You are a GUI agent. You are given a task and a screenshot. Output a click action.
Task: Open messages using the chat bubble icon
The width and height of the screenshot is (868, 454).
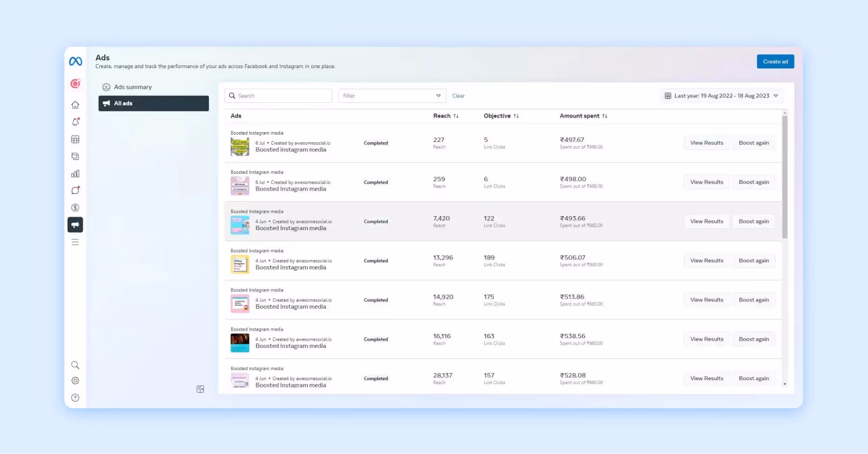(75, 191)
